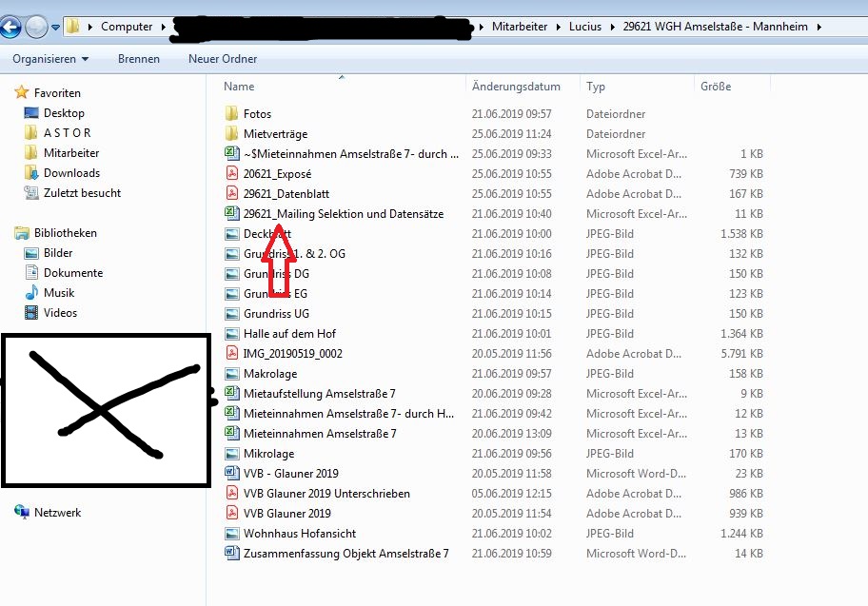Expand the Computer breadcrumb arrow

162,28
